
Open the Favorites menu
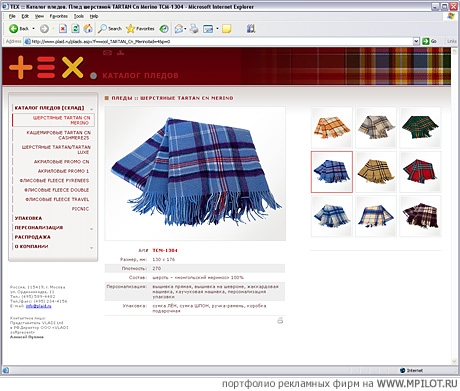click(x=59, y=16)
